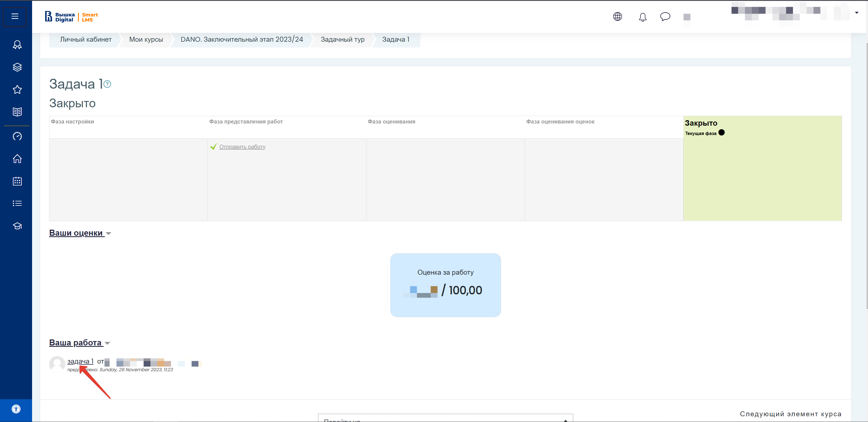The width and height of the screenshot is (868, 422).
Task: Click the Оценка за работу grade card
Action: coord(445,285)
